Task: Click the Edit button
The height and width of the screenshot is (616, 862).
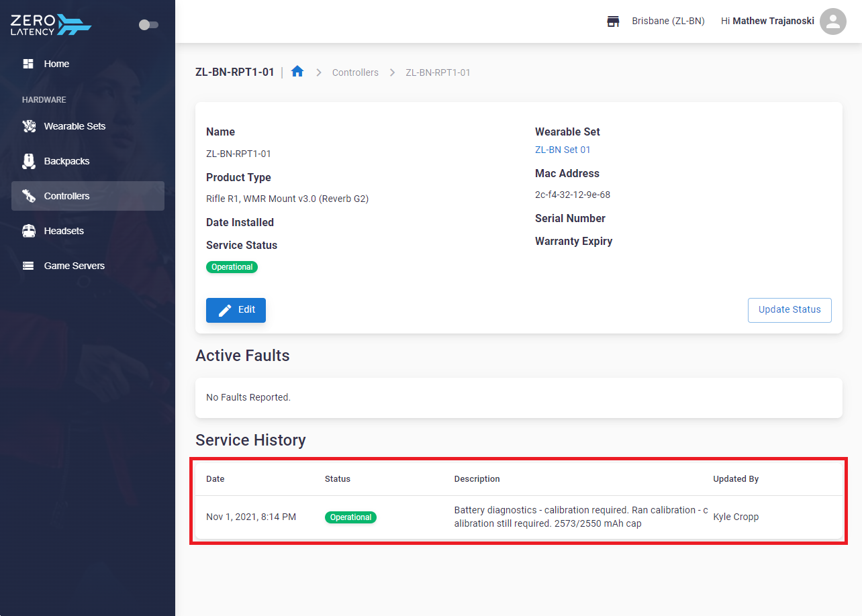Action: [236, 310]
